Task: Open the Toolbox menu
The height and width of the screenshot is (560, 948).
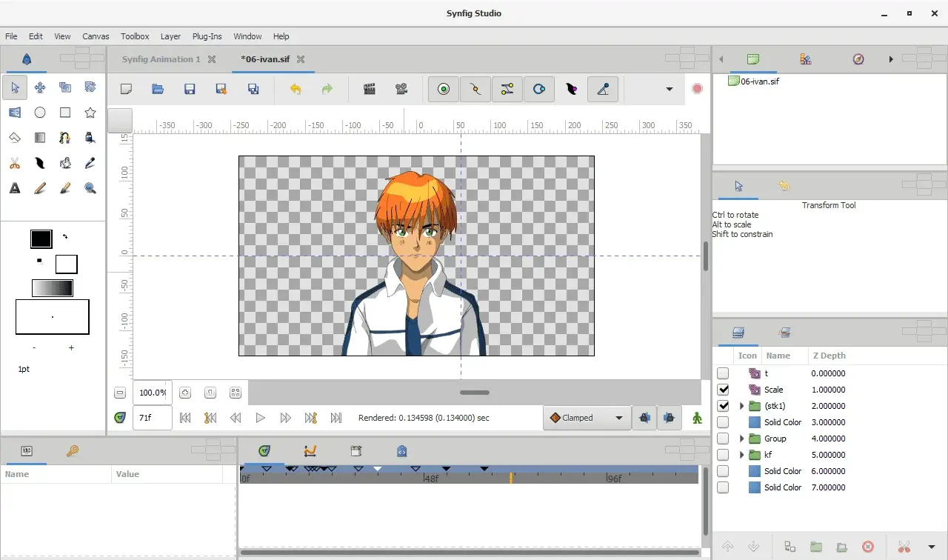Action: [135, 36]
